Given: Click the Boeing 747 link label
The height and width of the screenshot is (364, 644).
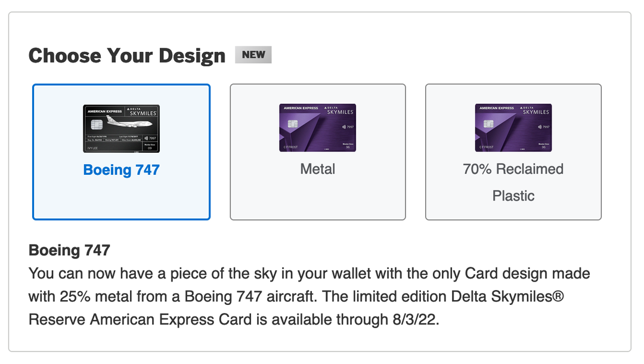Looking at the screenshot, I should [x=121, y=170].
